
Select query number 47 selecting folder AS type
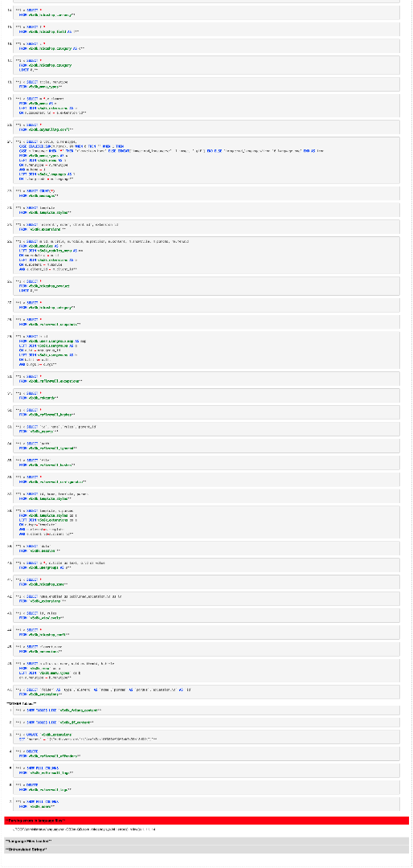click(x=206, y=692)
